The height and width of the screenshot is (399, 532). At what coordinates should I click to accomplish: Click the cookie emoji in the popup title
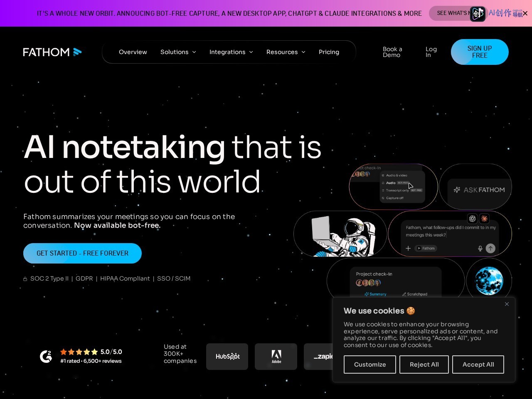point(411,311)
